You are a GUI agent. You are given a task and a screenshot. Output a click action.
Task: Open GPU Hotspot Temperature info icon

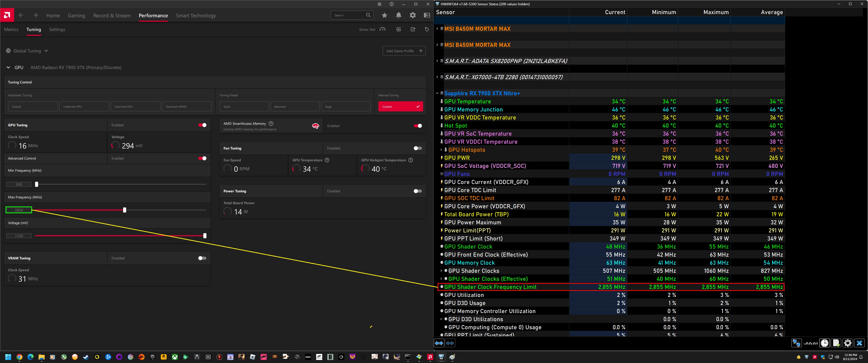pos(411,160)
